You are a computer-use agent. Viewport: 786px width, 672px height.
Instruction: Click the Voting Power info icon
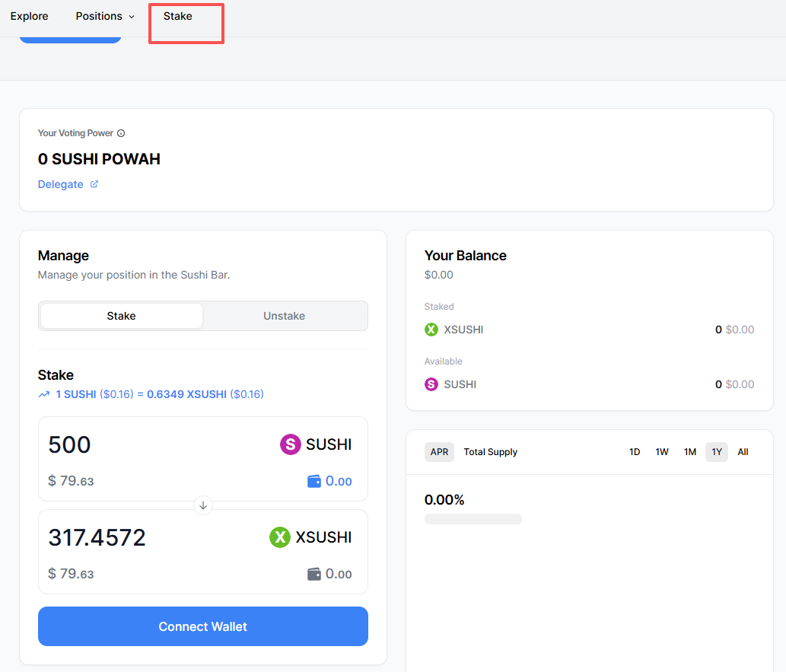(x=121, y=133)
